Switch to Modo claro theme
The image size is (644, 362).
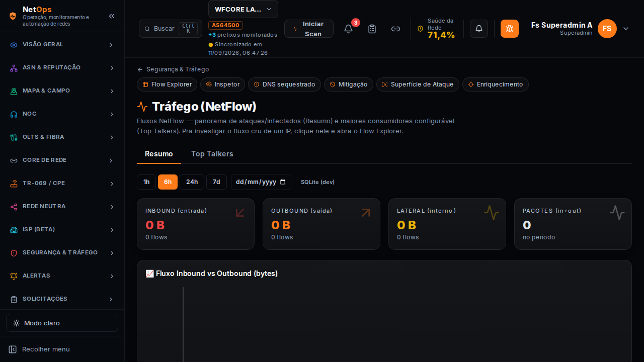tap(62, 323)
